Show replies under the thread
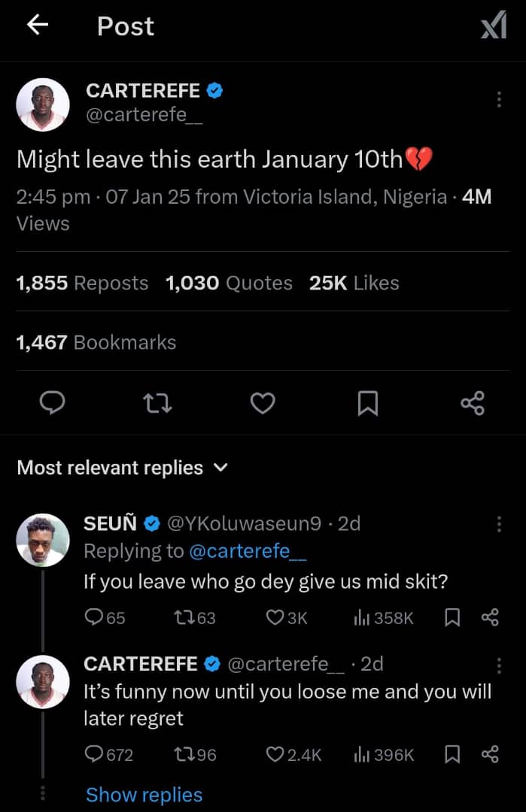The image size is (526, 812). [x=144, y=795]
